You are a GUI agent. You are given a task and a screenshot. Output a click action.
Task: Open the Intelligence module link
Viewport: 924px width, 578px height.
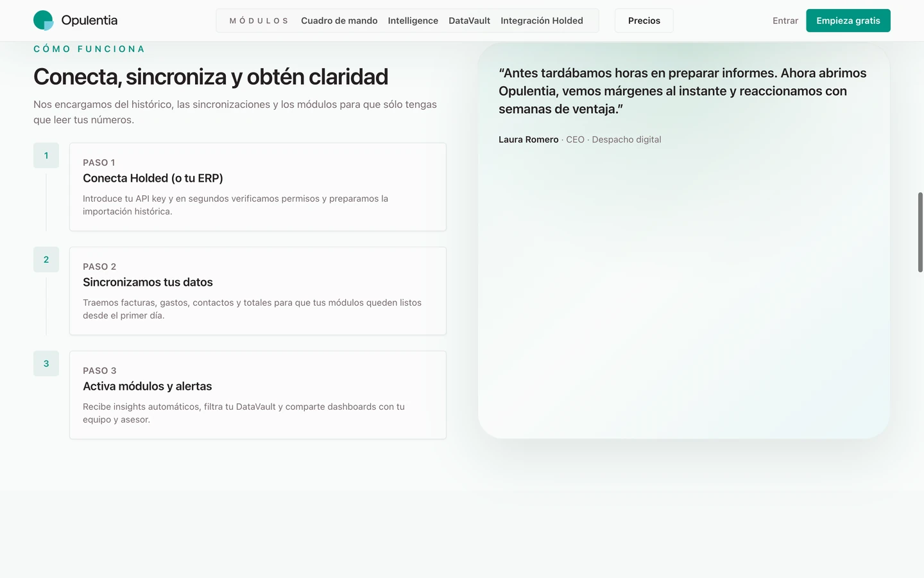(x=413, y=21)
